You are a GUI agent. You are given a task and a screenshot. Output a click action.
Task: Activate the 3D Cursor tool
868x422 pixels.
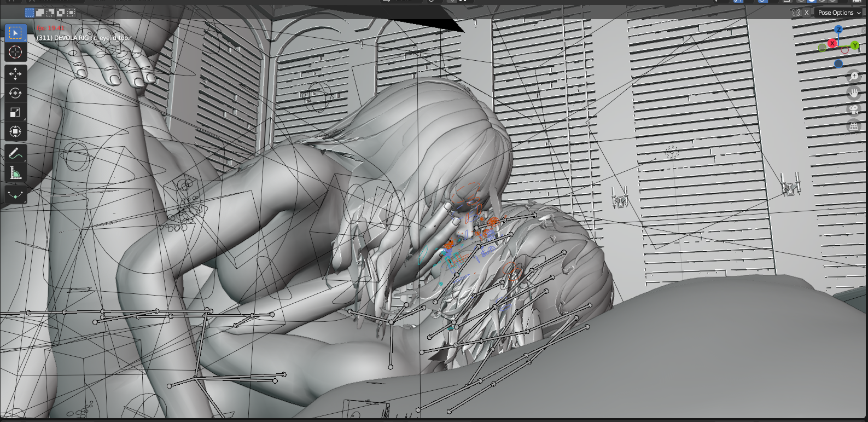coord(15,52)
